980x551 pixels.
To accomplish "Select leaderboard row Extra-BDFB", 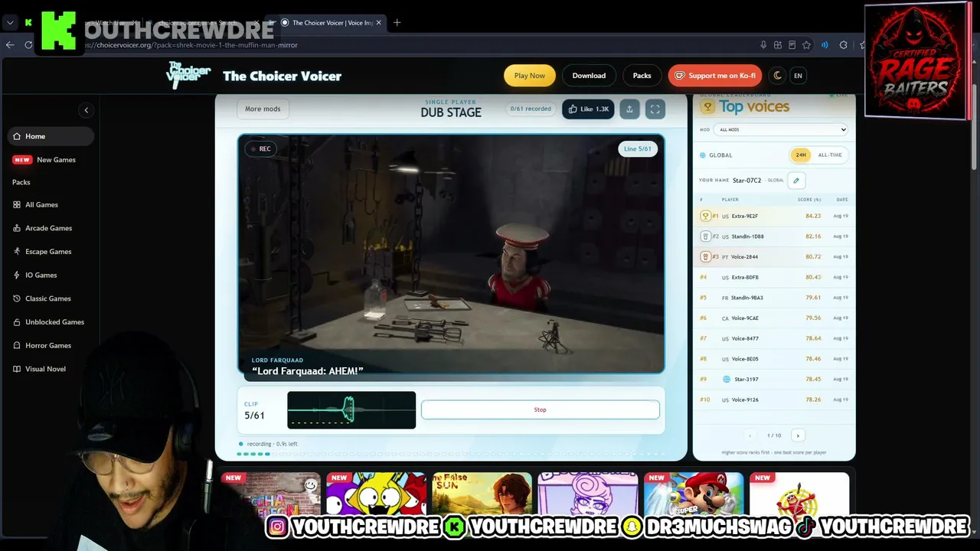I will tap(773, 277).
